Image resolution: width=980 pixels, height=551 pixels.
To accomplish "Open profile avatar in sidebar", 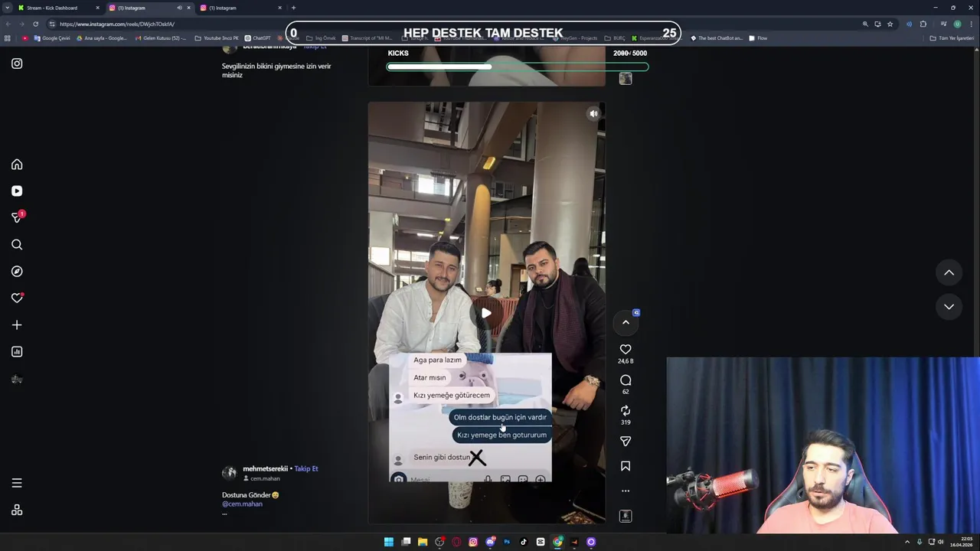I will [17, 379].
